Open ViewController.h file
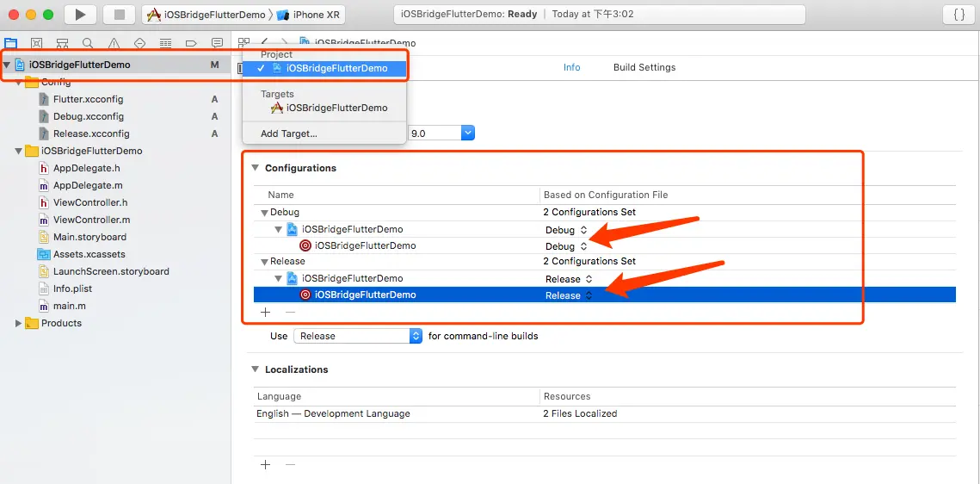 tap(90, 202)
